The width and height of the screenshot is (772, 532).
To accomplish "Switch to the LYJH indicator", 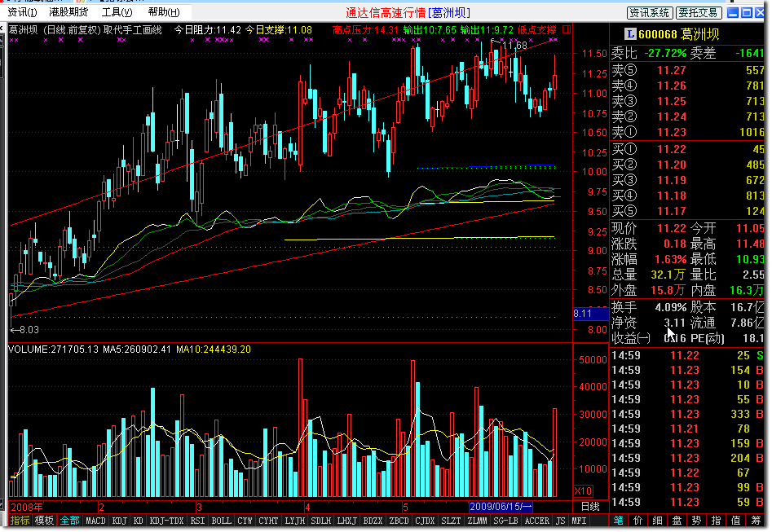I will (x=295, y=521).
